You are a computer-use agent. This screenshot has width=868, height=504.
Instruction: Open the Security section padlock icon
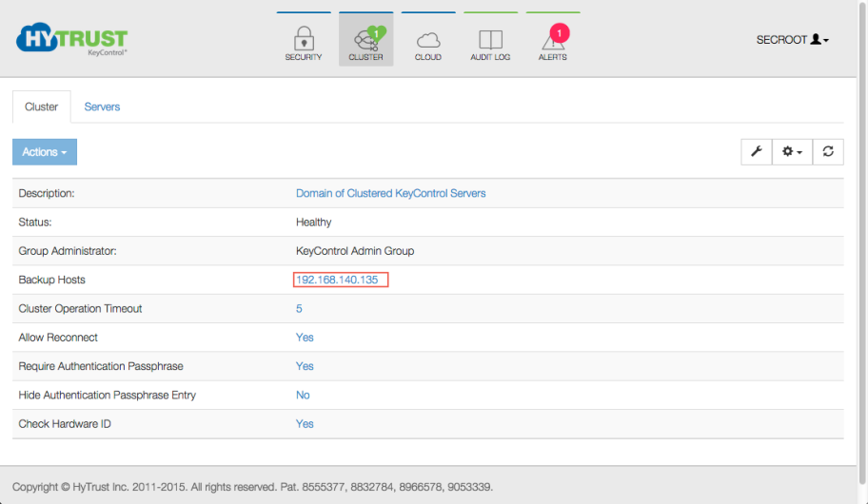point(304,39)
